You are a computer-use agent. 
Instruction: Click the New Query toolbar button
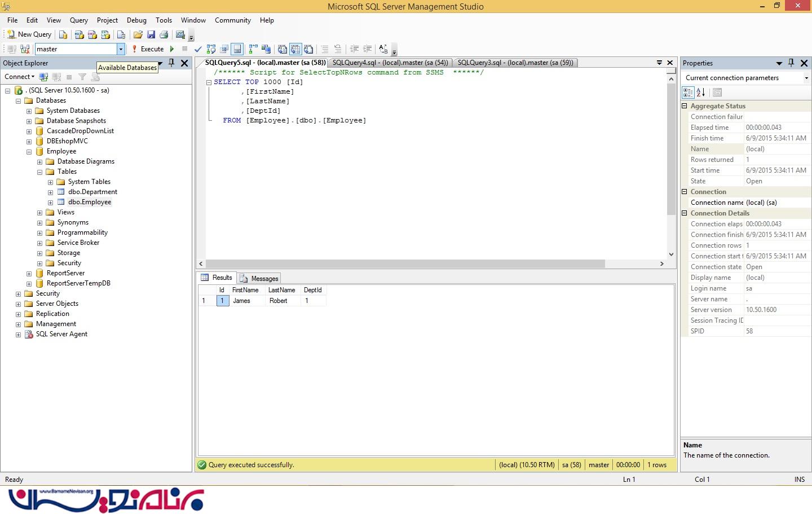(x=29, y=34)
